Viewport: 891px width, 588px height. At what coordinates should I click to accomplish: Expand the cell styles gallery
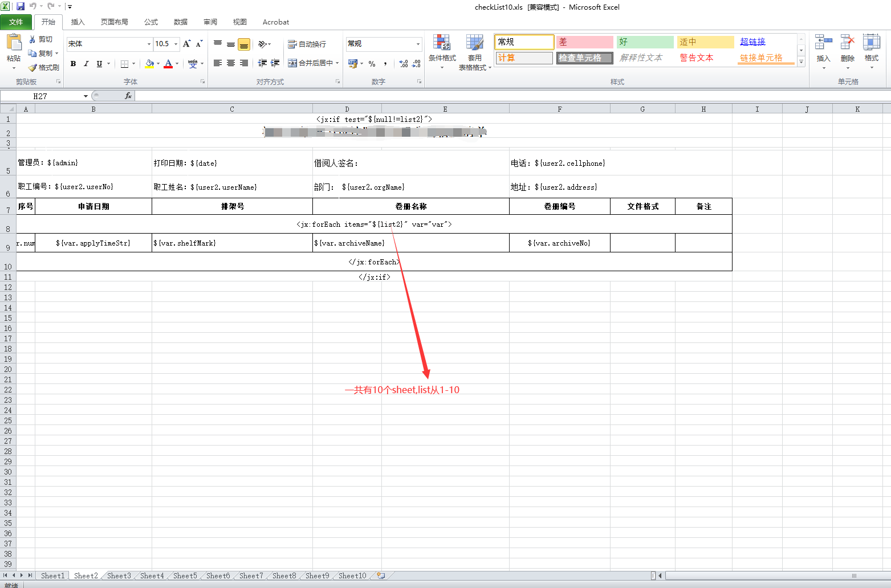point(801,62)
